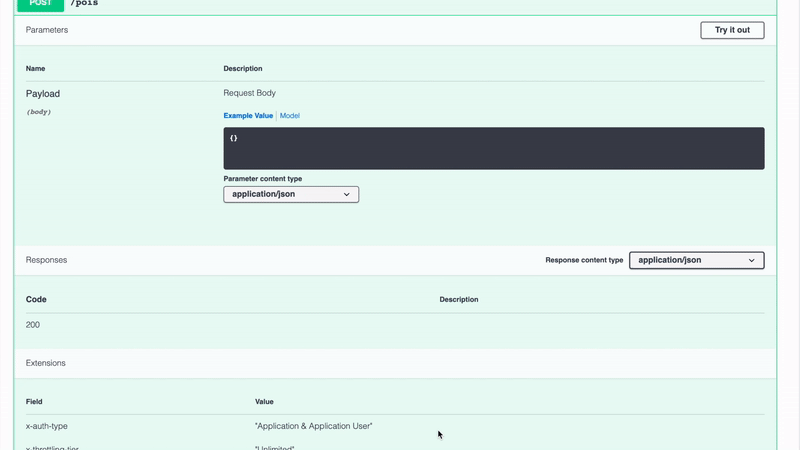Image resolution: width=800 pixels, height=450 pixels.
Task: Click the 200 response code
Action: click(x=33, y=325)
